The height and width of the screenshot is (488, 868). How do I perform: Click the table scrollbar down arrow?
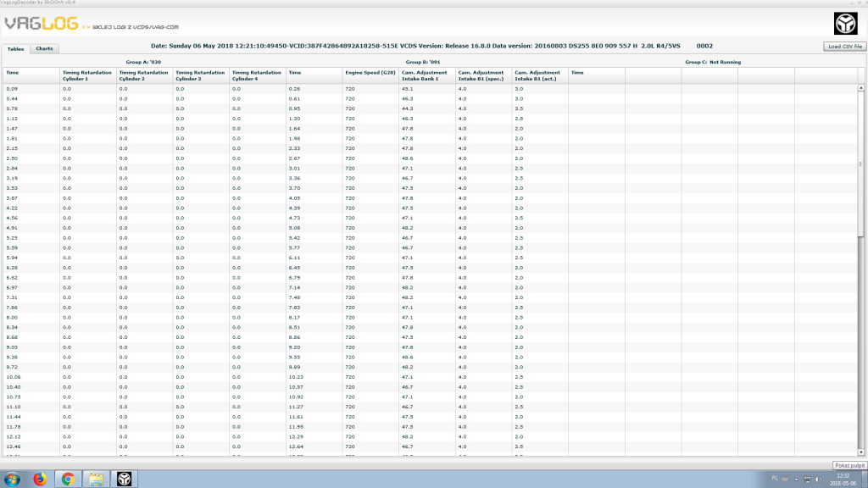[861, 452]
